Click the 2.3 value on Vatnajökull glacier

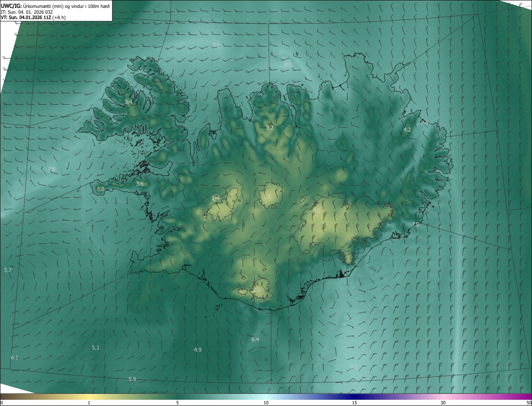point(317,211)
